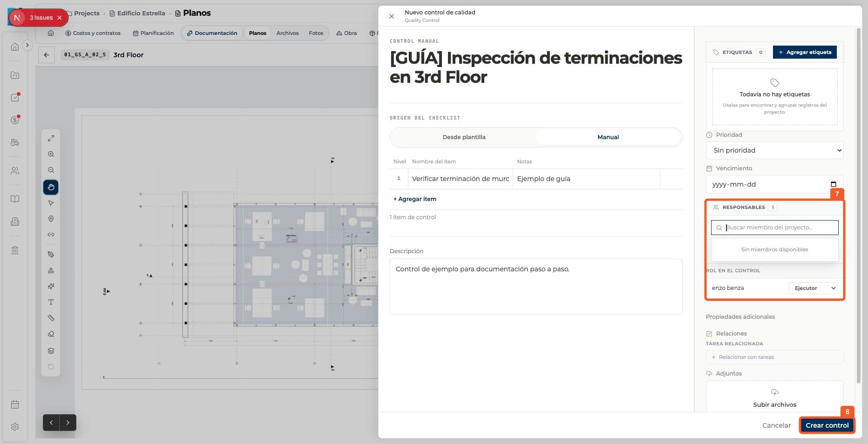Zoom out on the floor plan
Screen dimensions: 868x444
coord(51,170)
